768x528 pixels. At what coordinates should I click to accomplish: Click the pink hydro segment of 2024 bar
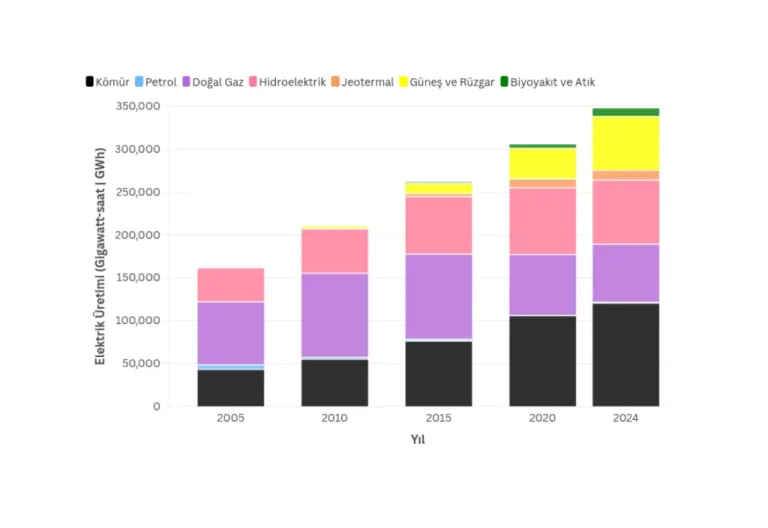pyautogui.click(x=626, y=212)
